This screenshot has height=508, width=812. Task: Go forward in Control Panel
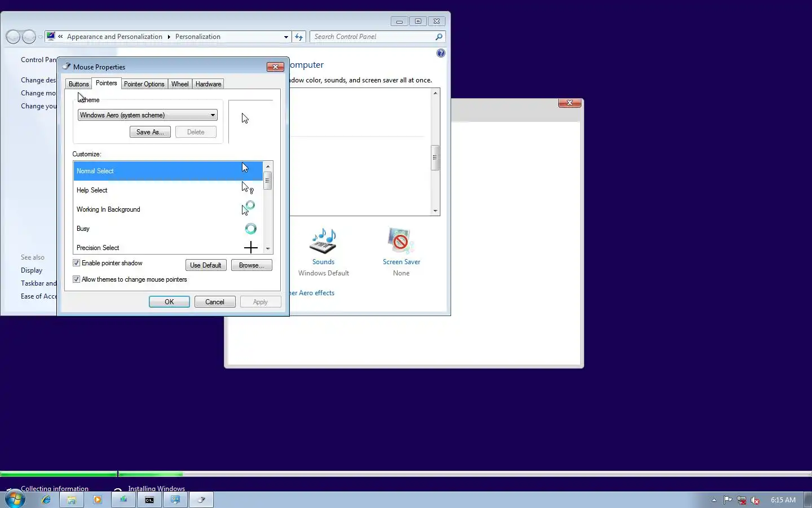pos(29,37)
